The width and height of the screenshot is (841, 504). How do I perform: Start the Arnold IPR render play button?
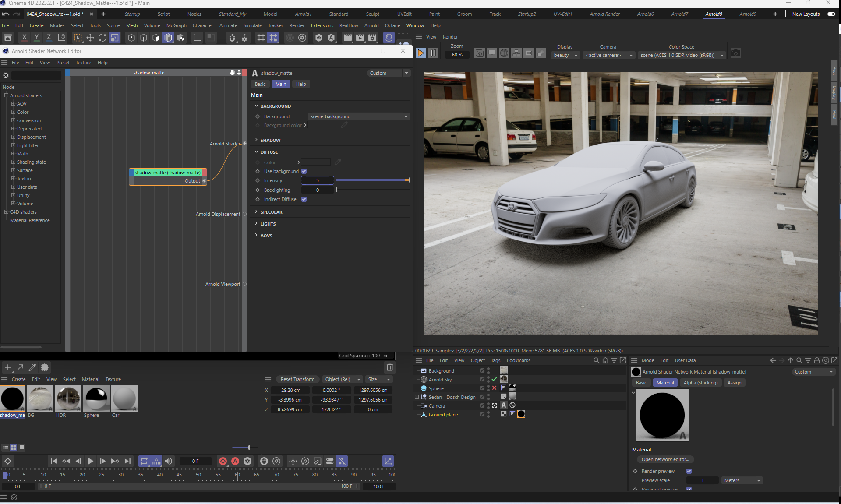tap(420, 53)
